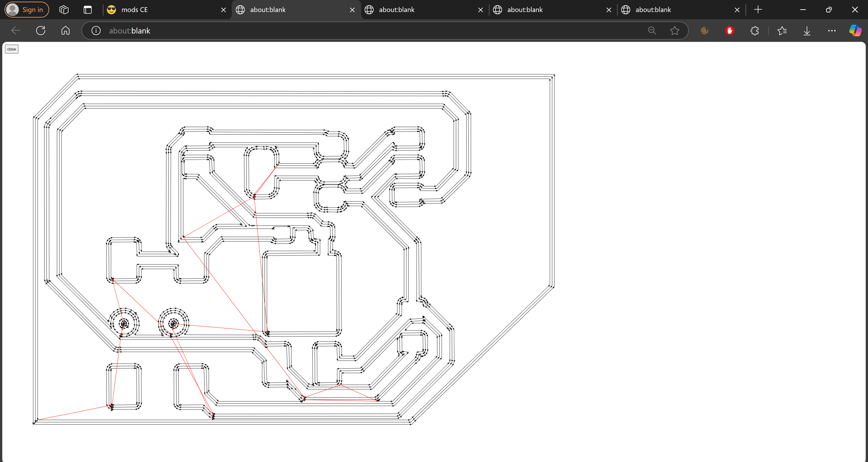View site information icon in address bar
868x462 pixels.
(96, 31)
